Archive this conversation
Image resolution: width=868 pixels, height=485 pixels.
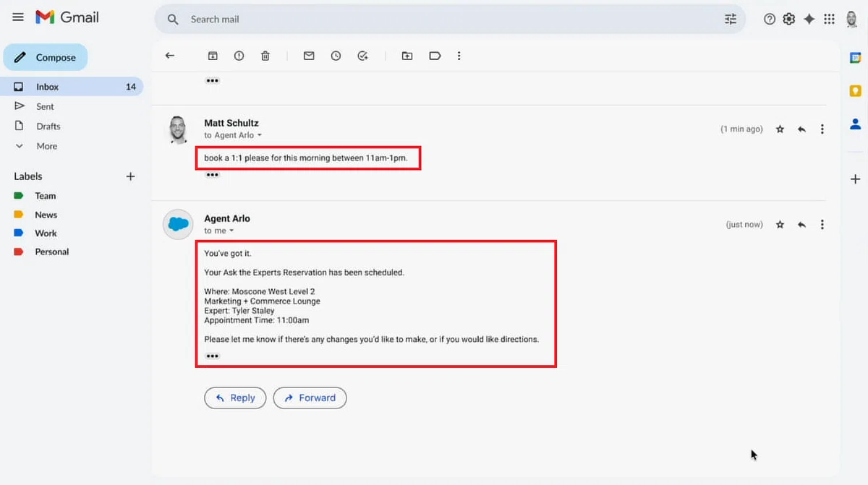click(x=213, y=56)
